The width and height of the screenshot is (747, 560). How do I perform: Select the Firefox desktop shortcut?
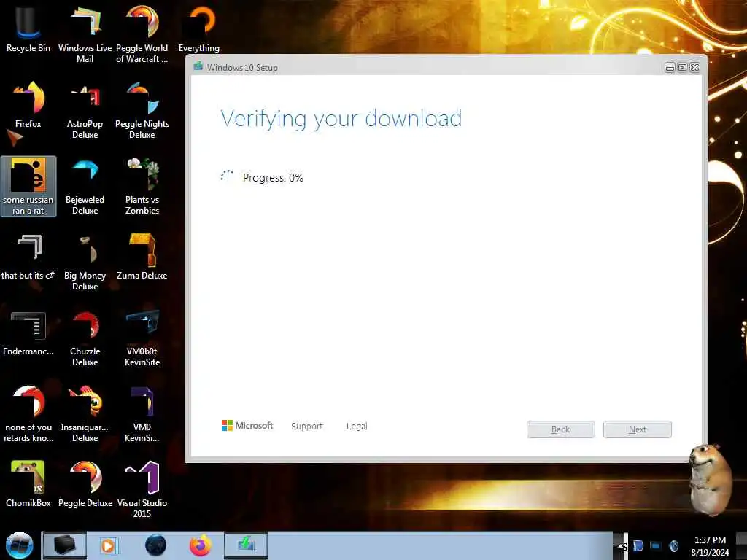(x=28, y=105)
